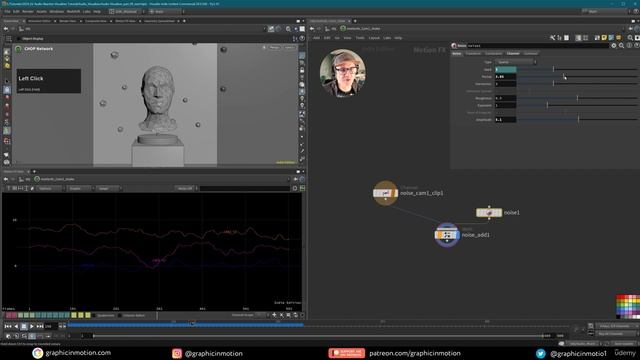The image size is (640, 360).
Task: Step back one frame in playbar
Action: (x=16, y=327)
